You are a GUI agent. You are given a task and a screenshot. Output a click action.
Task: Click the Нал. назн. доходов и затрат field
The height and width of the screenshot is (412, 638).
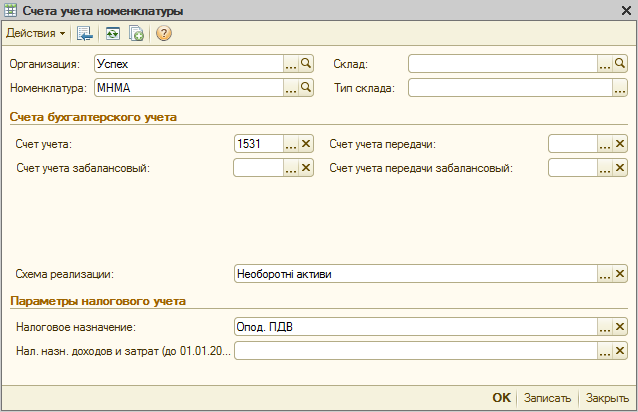pyautogui.click(x=414, y=351)
